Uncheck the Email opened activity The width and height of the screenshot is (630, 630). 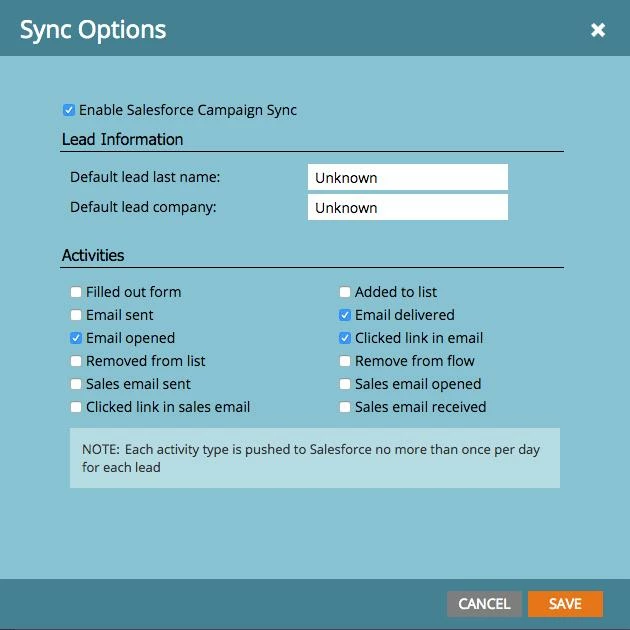[x=76, y=338]
